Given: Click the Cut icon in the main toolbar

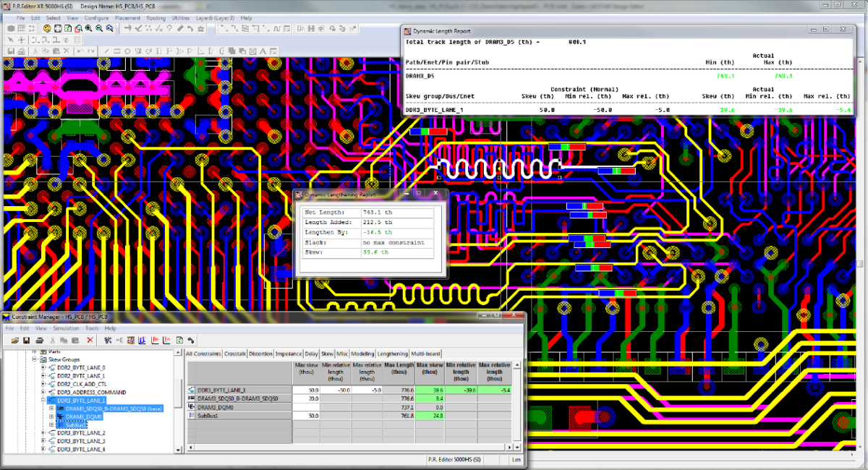Looking at the screenshot, I should [x=35, y=51].
